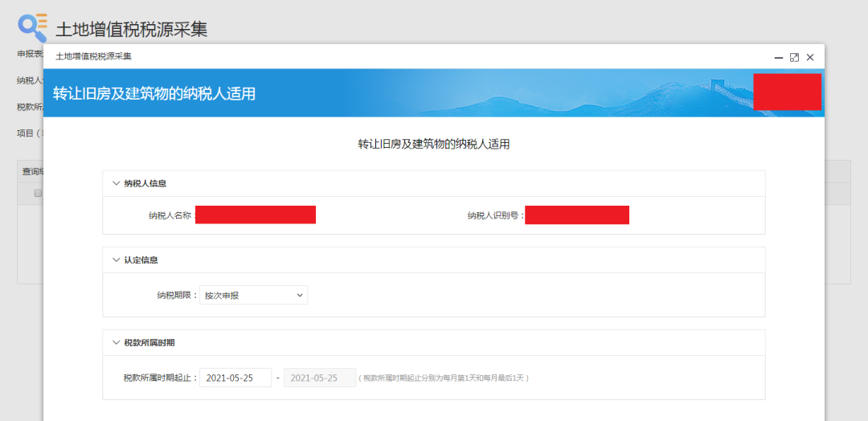Click the centered form title 转让旧房及建筑物的纳税人适用
868x421 pixels.
pos(433,145)
